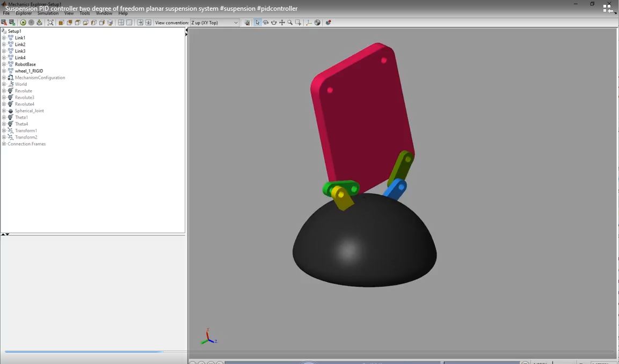Open the Simulation menu
Screen dimensions: 619x364
coord(48,13)
